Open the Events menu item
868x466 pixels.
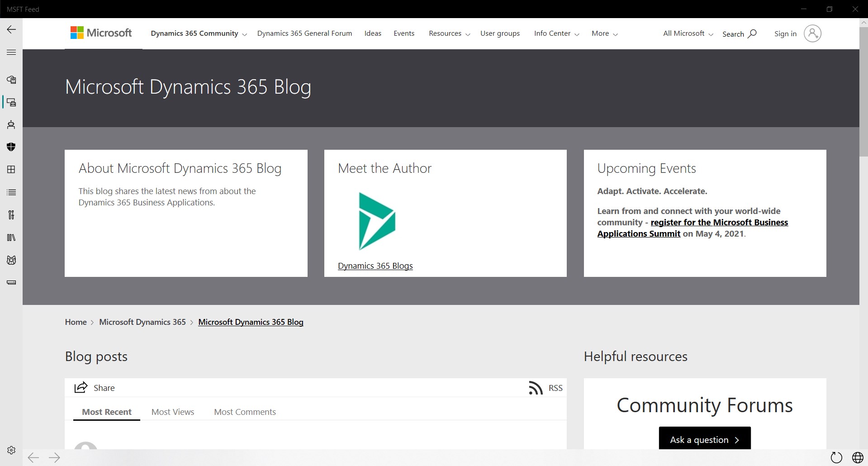coord(404,33)
